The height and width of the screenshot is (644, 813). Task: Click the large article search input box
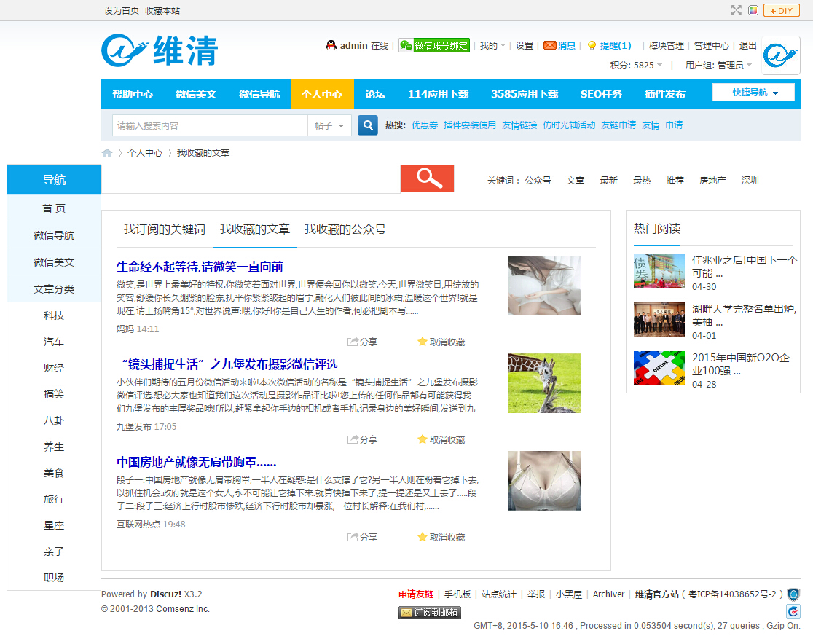pyautogui.click(x=251, y=179)
